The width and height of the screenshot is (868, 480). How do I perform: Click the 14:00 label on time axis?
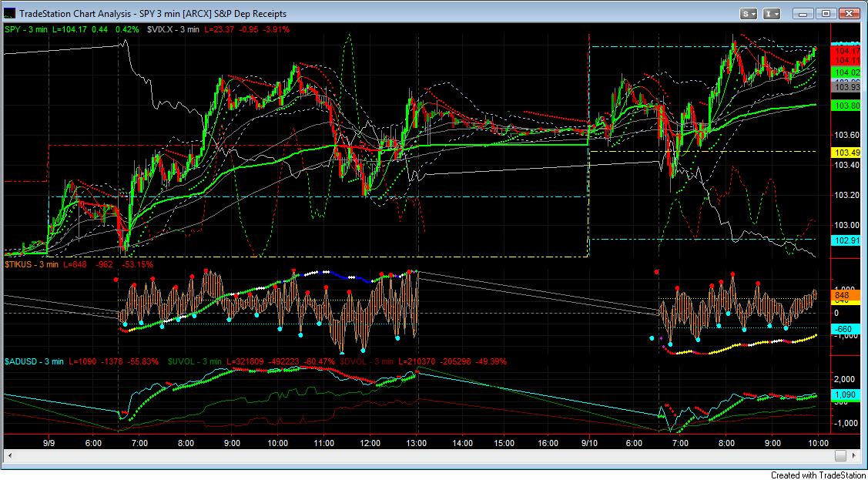[461, 443]
